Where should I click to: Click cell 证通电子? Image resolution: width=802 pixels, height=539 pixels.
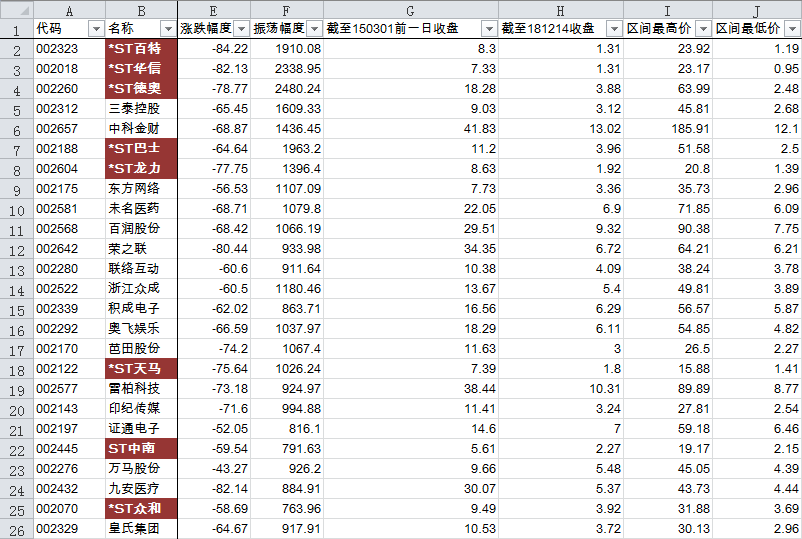[142, 429]
